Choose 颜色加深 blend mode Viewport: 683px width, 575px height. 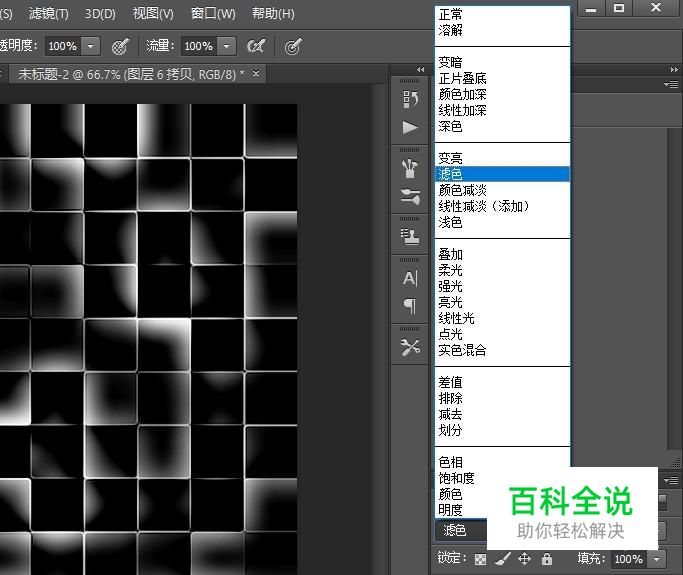[x=502, y=94]
